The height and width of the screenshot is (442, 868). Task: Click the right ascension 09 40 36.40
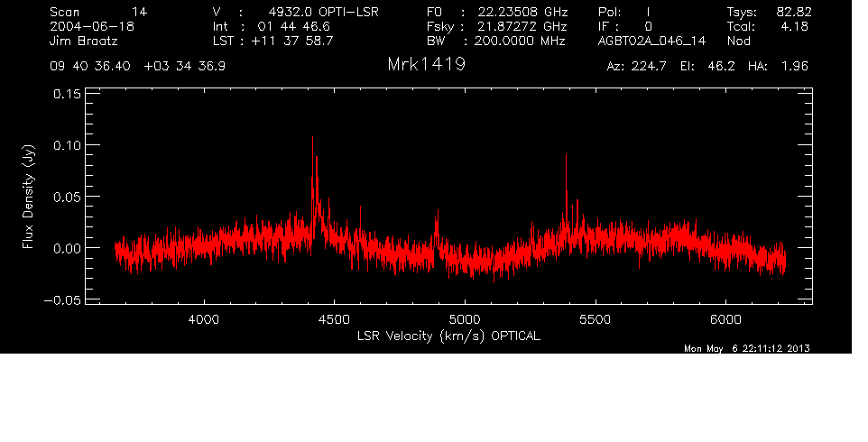[90, 67]
